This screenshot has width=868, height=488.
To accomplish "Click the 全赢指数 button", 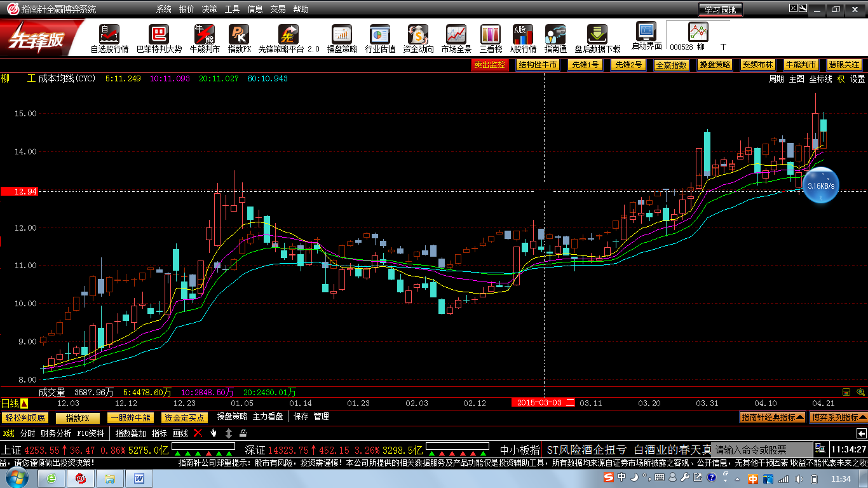I will [x=672, y=65].
